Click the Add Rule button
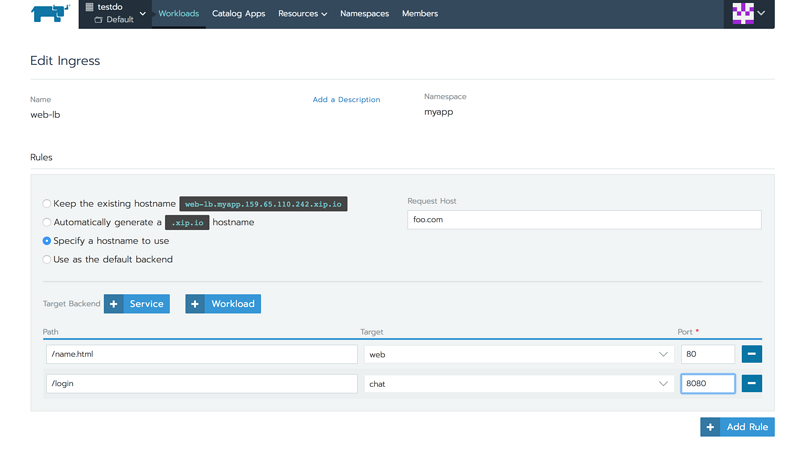Screen dimensions: 800x451 (x=737, y=427)
